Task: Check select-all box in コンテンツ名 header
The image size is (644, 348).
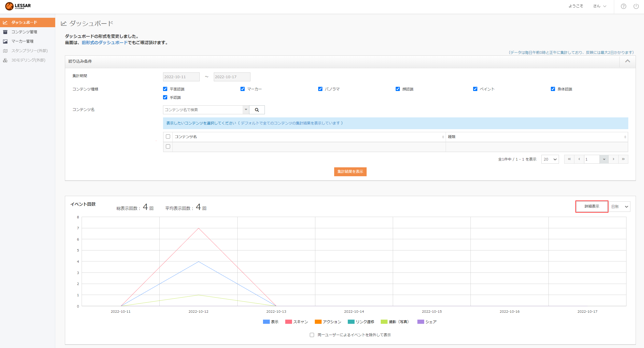Action: 168,136
